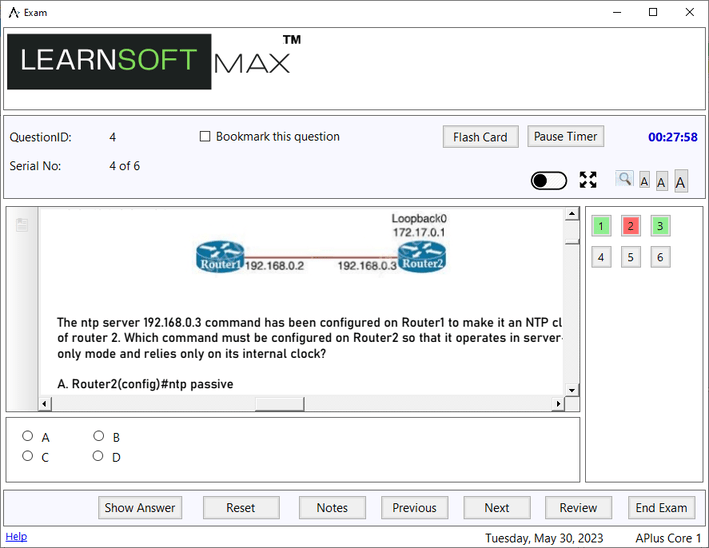Click the horizontal scroll right arrow
Image resolution: width=709 pixels, height=548 pixels.
tap(558, 403)
